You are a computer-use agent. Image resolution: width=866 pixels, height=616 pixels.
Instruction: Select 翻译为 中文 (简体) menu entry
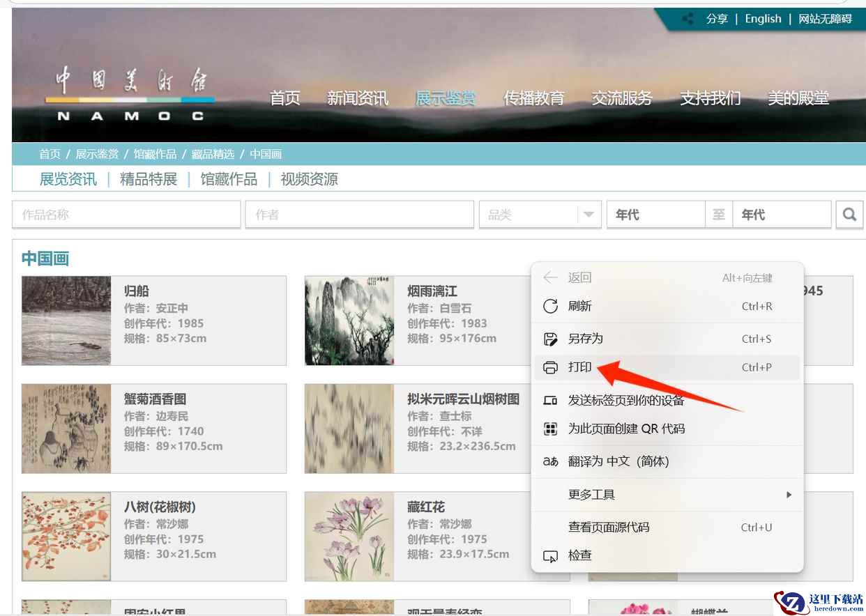coord(667,461)
